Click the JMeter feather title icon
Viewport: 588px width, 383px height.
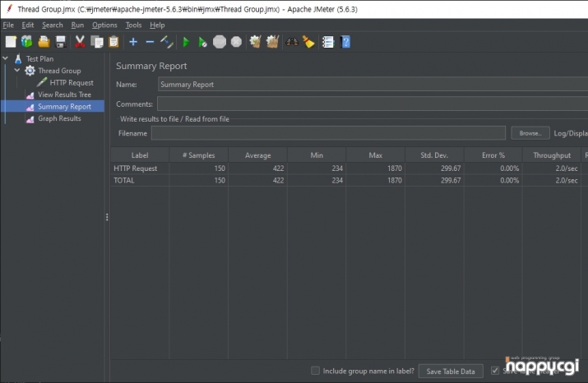coord(9,8)
